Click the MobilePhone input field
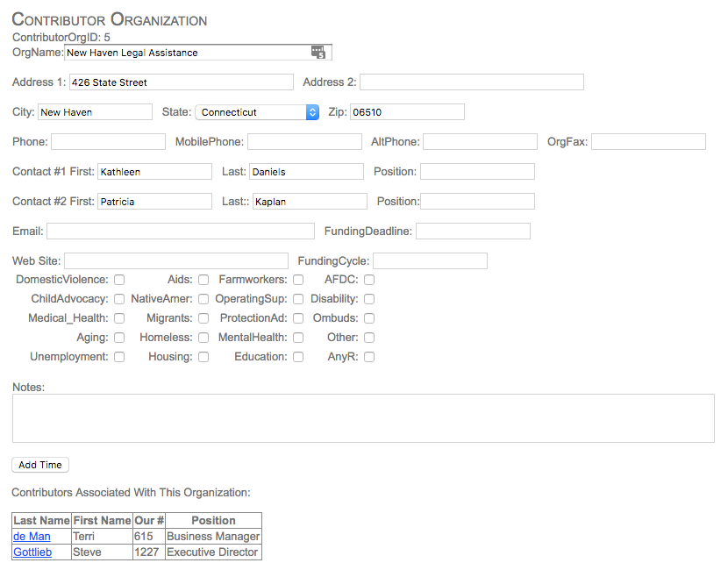The image size is (728, 570). [x=304, y=142]
